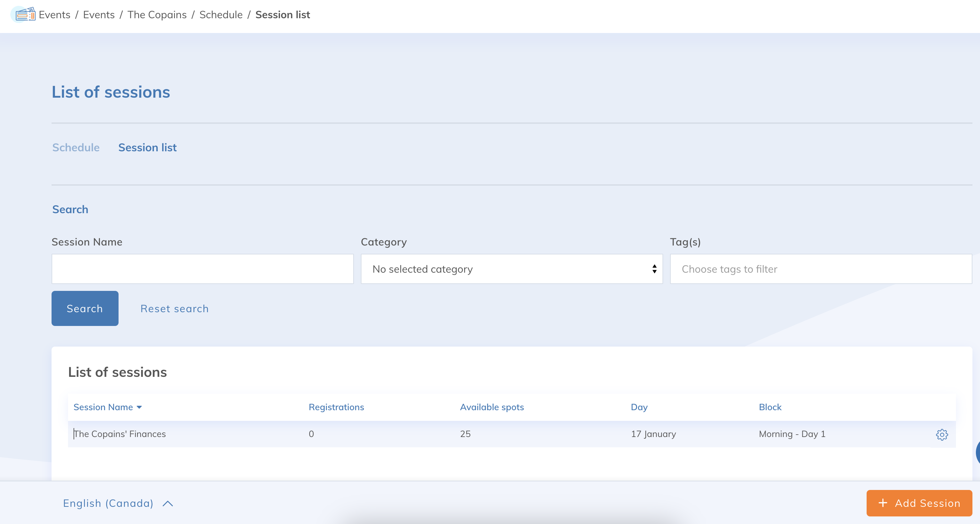Sort by Session Name arrow
This screenshot has width=980, height=524.
[x=139, y=407]
